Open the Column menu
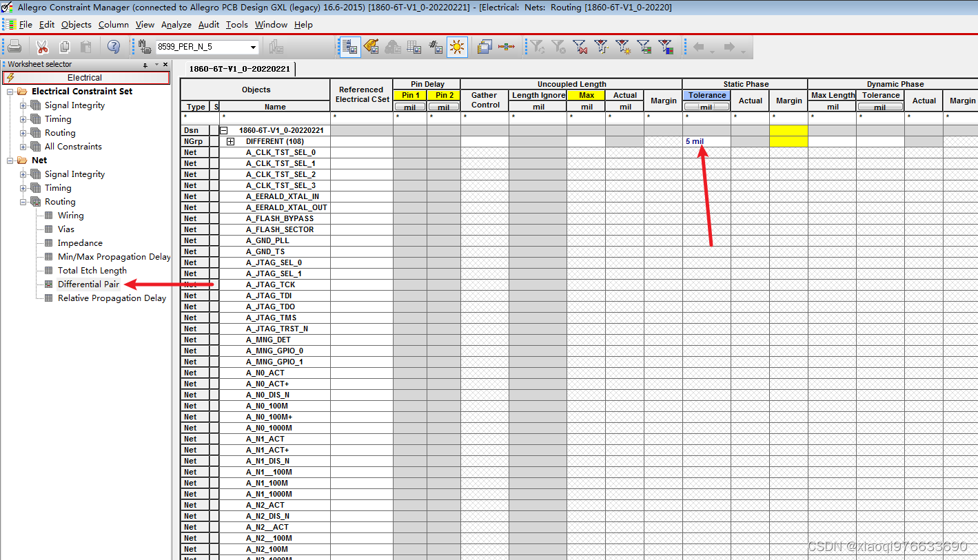 coord(114,25)
